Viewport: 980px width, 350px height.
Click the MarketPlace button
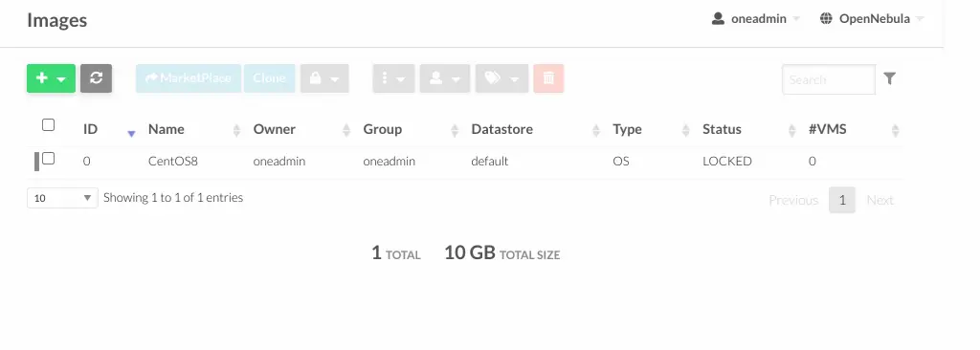pos(189,78)
